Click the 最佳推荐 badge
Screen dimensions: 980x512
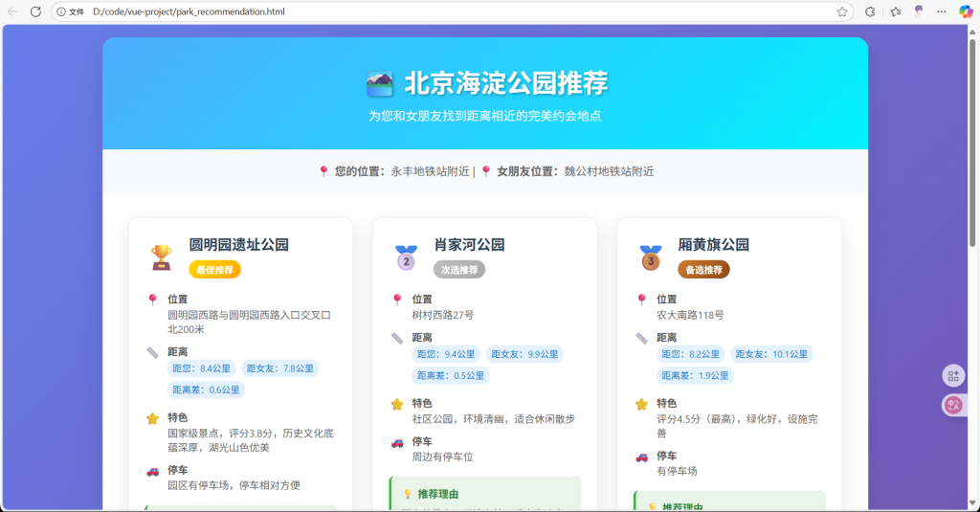click(x=214, y=270)
